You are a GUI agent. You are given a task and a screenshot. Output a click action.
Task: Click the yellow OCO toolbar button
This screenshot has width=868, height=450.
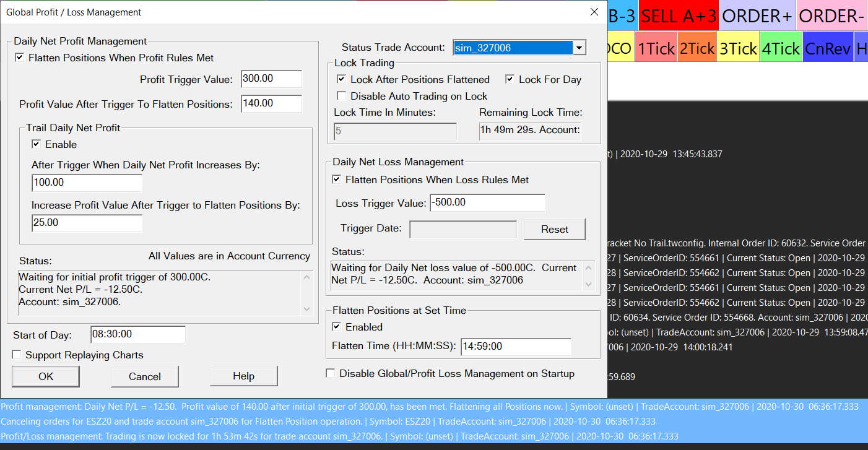(621, 48)
